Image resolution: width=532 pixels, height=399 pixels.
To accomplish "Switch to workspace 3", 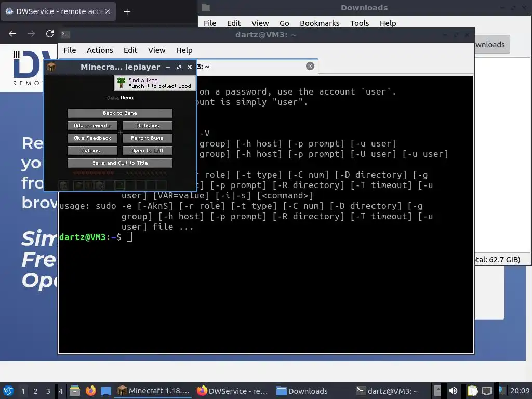I will click(48, 391).
